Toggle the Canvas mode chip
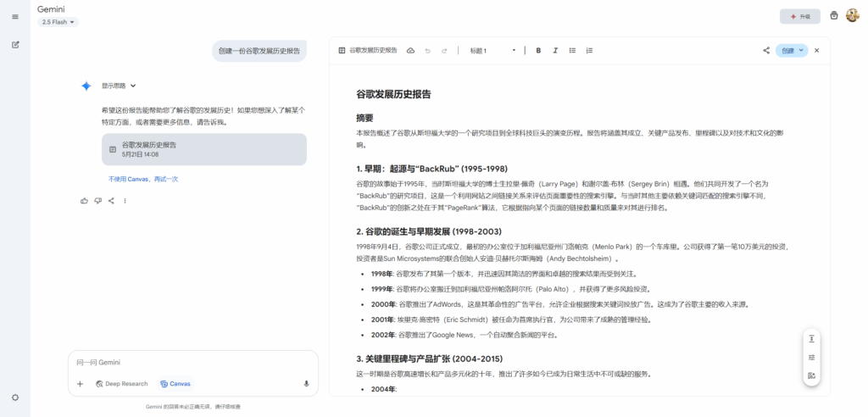The width and height of the screenshot is (868, 417). coord(175,384)
